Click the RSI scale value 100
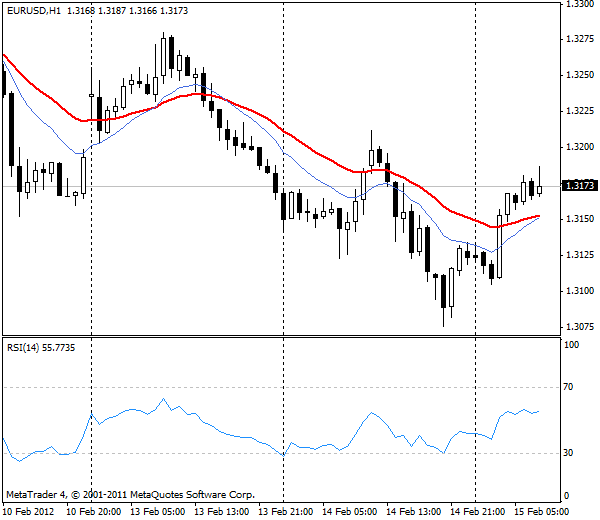Screen dimensions: 600x520 pyautogui.click(x=572, y=345)
